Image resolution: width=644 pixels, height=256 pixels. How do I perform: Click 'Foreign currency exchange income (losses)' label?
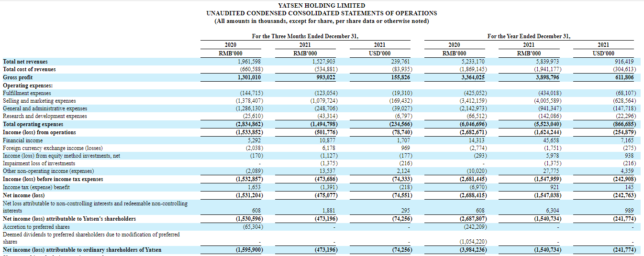pyautogui.click(x=52, y=148)
